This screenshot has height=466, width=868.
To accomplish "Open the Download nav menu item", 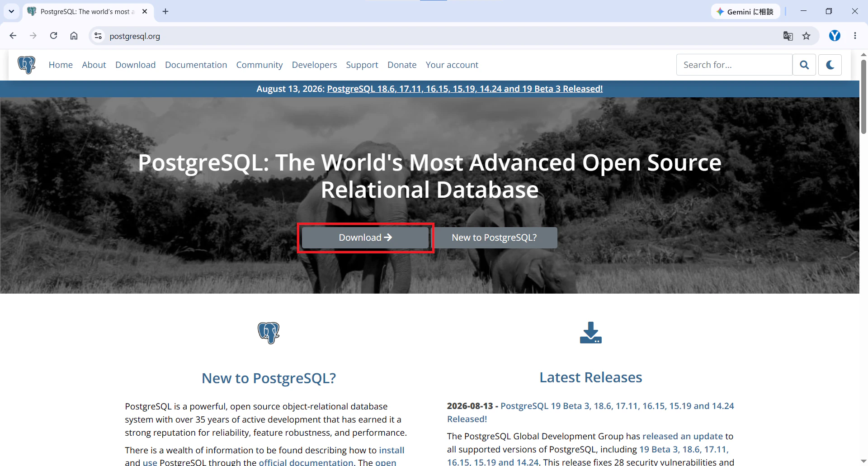I will tap(136, 65).
